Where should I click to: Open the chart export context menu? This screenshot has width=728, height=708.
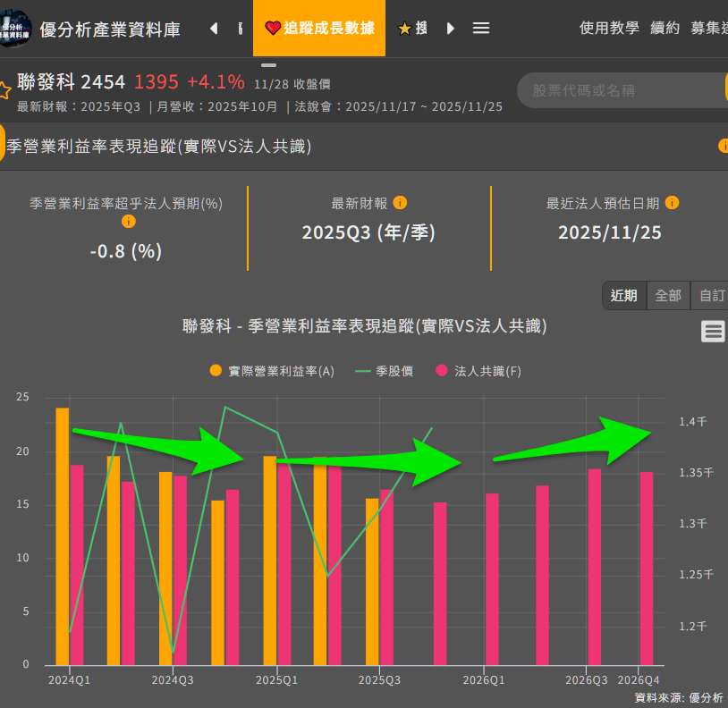pos(713,332)
